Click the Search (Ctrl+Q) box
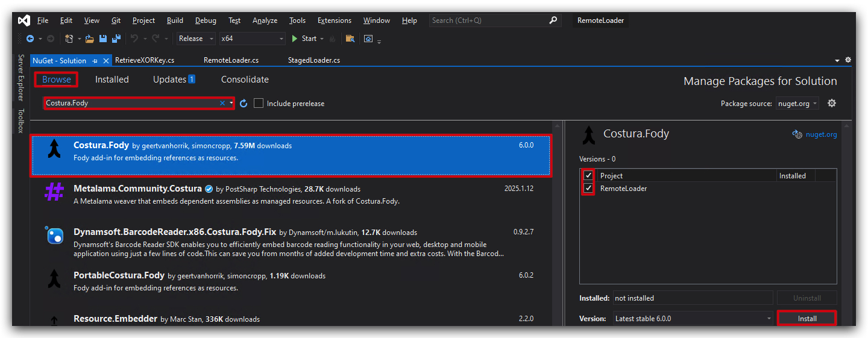This screenshot has width=868, height=338. [x=494, y=20]
